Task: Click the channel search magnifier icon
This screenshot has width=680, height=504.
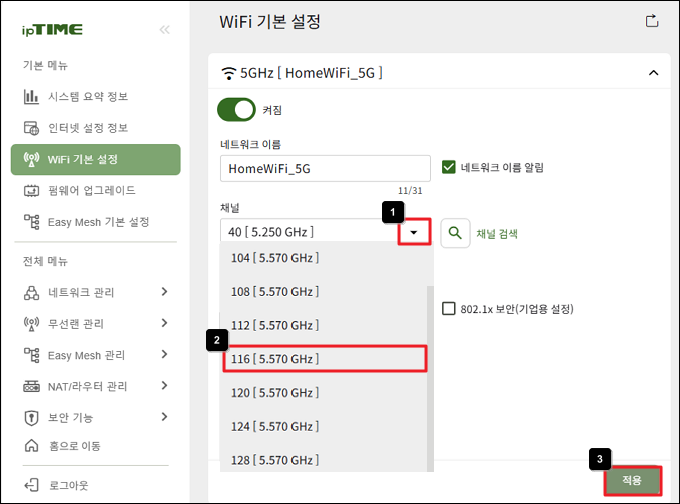Action: (455, 233)
